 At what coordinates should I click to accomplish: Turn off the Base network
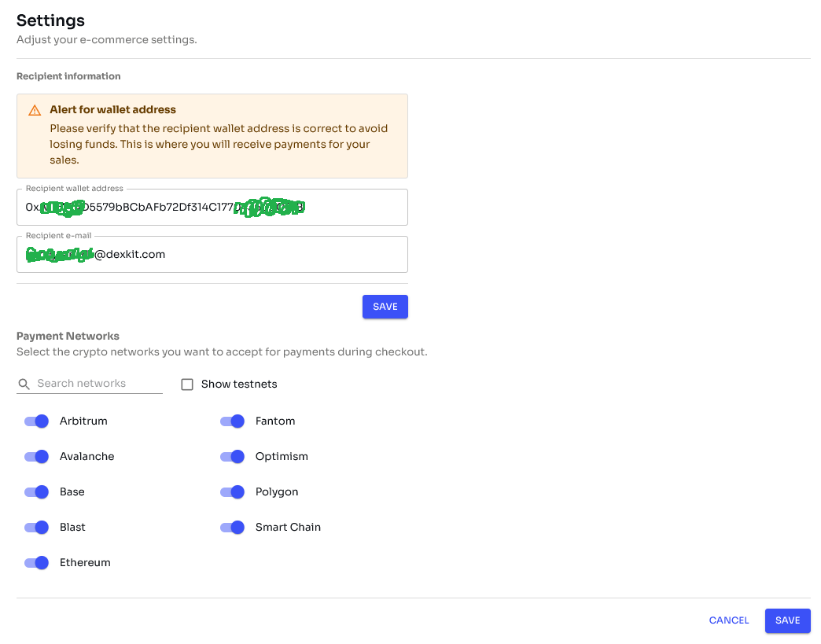(x=37, y=492)
